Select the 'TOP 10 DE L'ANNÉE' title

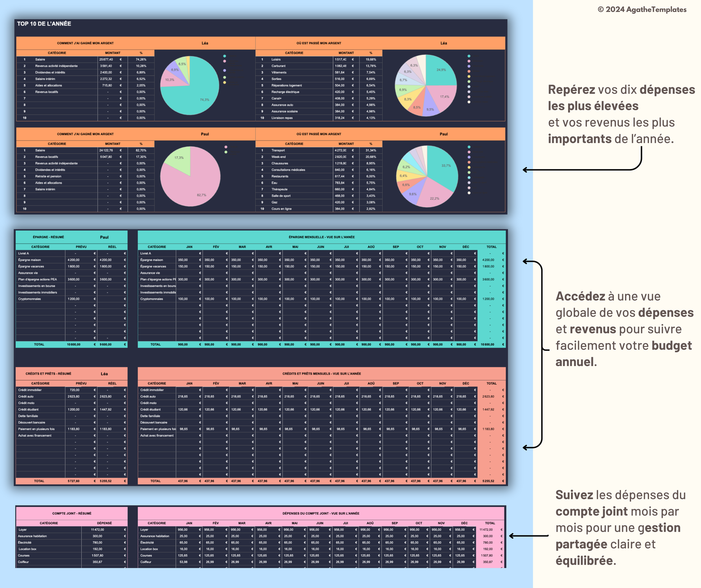pos(44,24)
